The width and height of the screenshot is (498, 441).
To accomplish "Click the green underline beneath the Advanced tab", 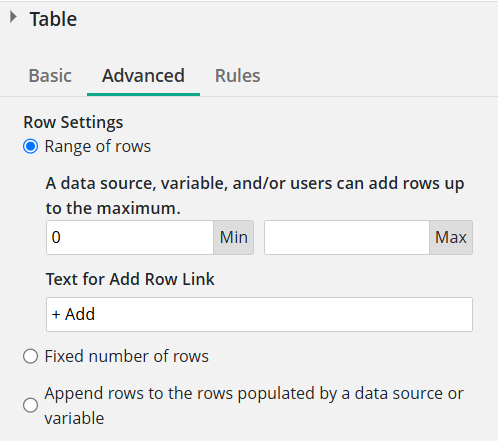I will [x=143, y=95].
